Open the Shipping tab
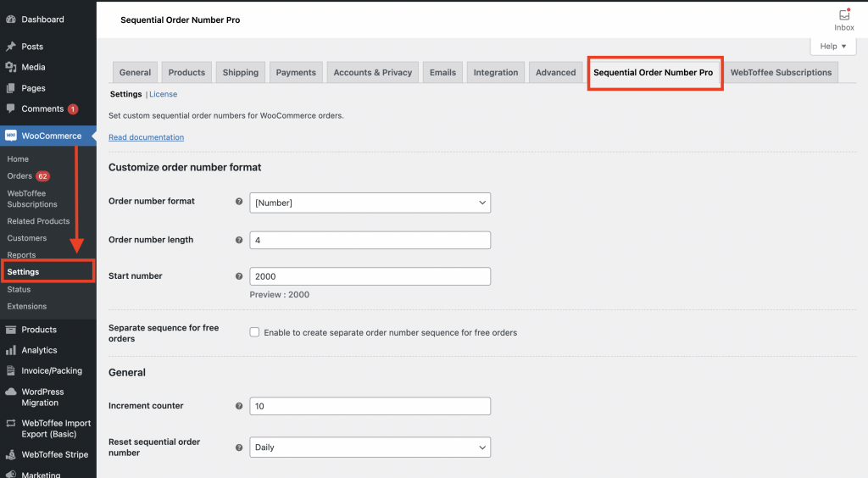The image size is (868, 478). click(x=240, y=73)
